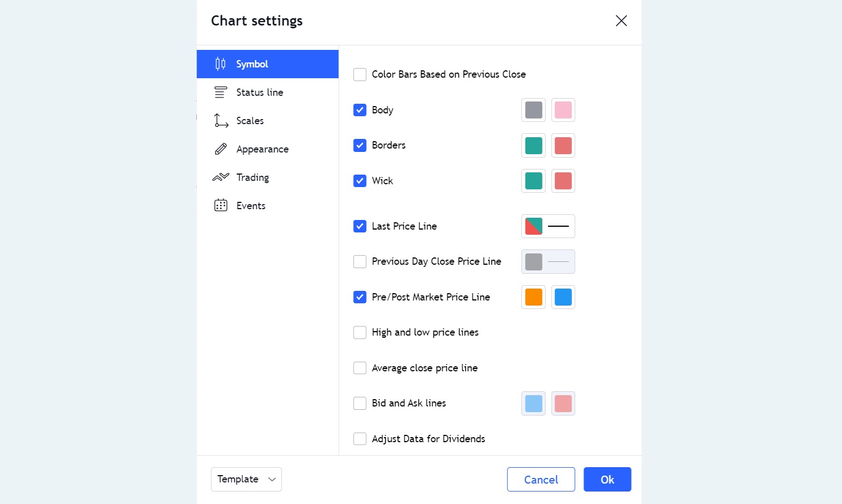
Task: Close the Chart settings dialog
Action: (x=621, y=21)
